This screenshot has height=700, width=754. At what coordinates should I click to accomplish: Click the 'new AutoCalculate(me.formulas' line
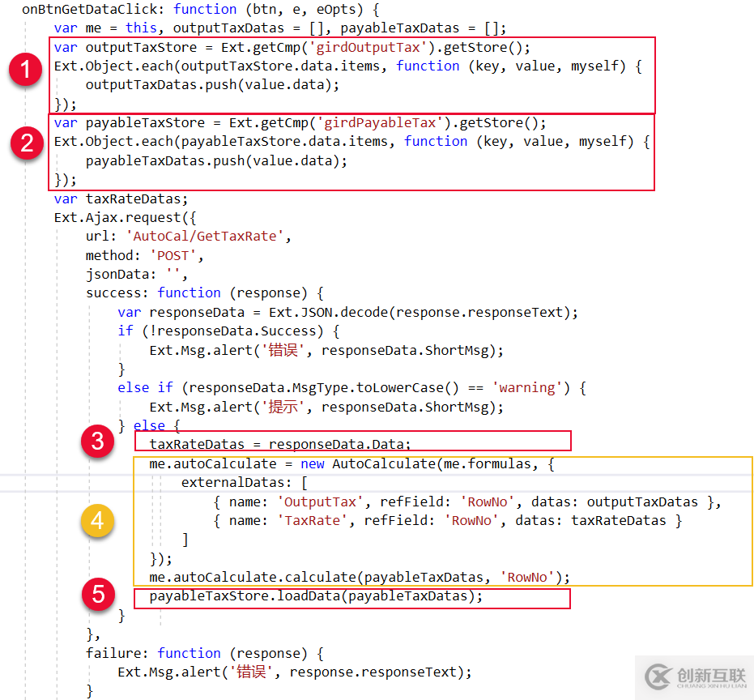tap(351, 463)
